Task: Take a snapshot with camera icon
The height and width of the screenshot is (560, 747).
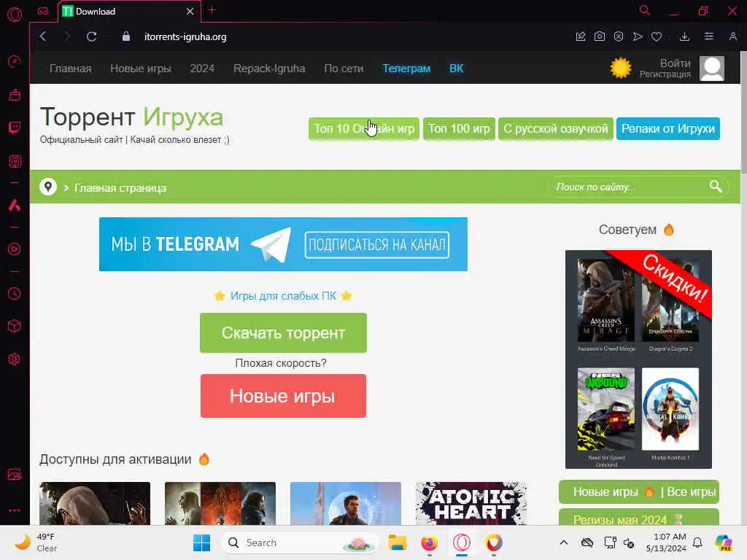Action: coord(600,36)
